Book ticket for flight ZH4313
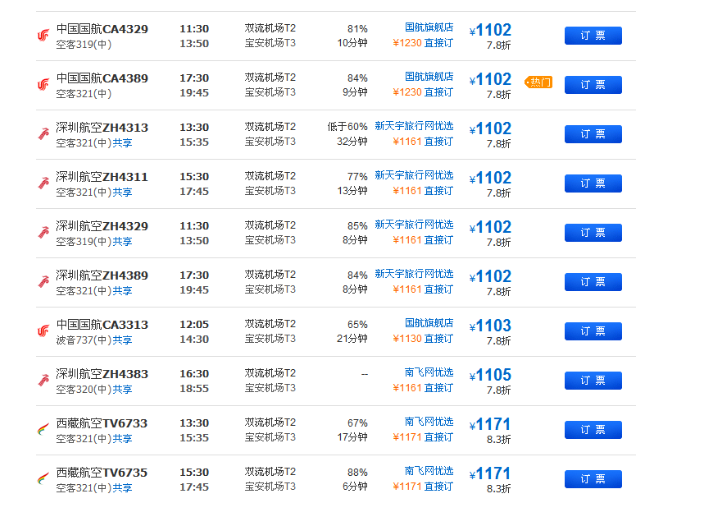 pos(593,134)
